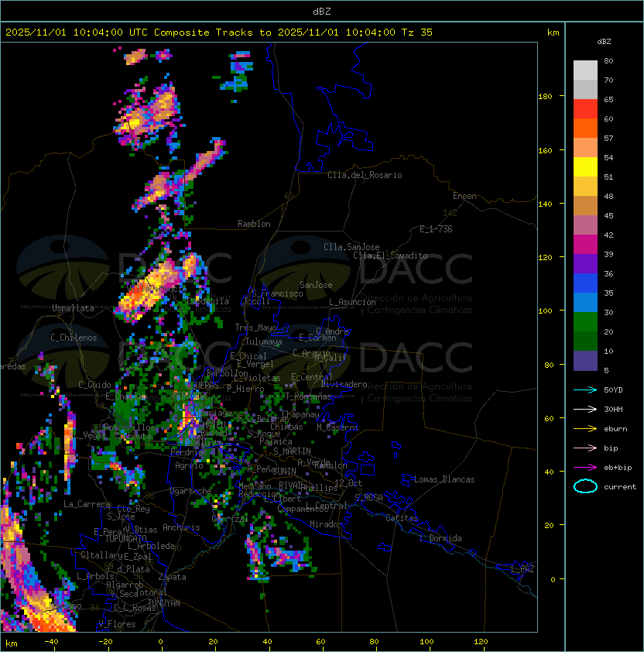Click the 'TUNUYAN' map label
The image size is (644, 652).
click(x=164, y=603)
